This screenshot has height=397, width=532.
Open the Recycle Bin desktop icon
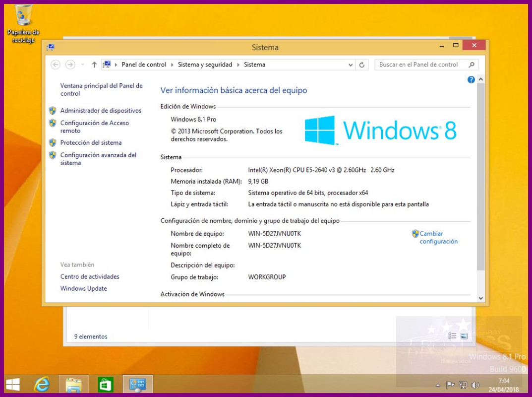(x=23, y=24)
